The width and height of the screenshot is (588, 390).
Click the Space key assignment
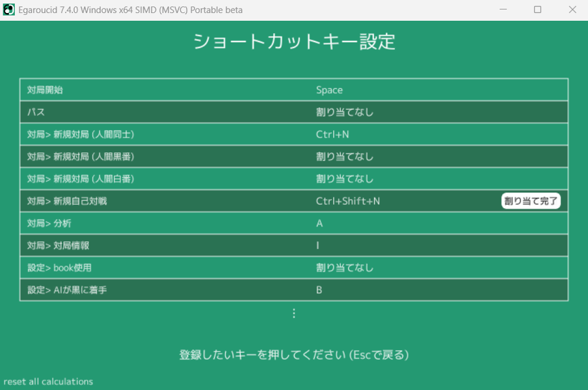click(329, 90)
